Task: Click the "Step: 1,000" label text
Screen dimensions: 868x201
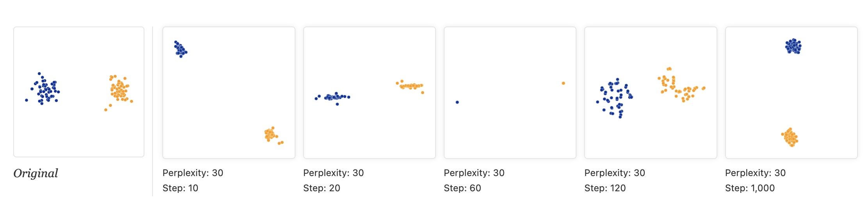Action: pos(750,188)
